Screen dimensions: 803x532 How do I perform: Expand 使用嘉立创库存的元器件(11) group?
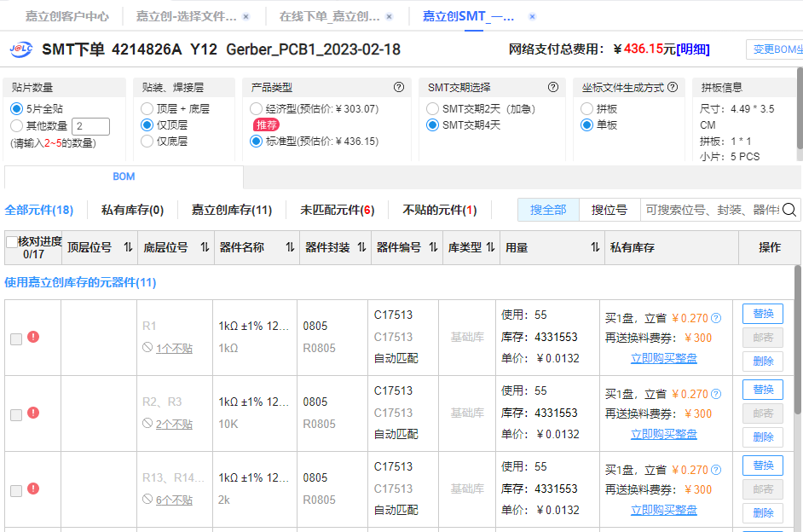tap(80, 283)
